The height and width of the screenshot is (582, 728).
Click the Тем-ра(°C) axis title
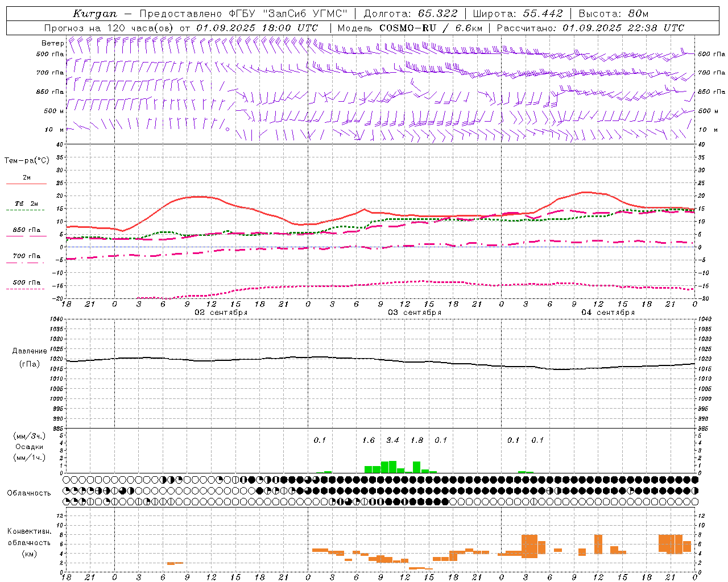27,161
